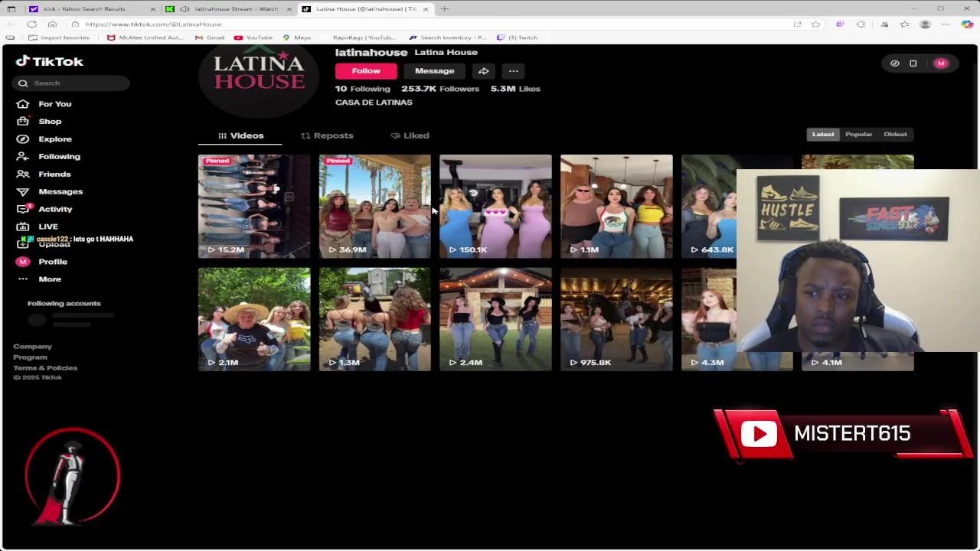Open the browser tab actions menu
The image size is (980, 551).
[11, 9]
